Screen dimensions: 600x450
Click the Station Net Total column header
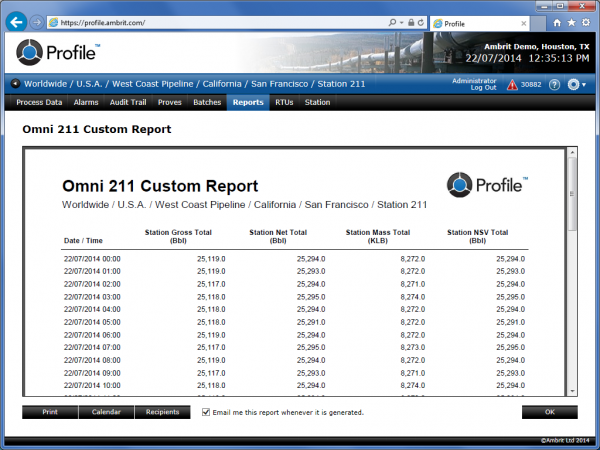click(x=278, y=236)
